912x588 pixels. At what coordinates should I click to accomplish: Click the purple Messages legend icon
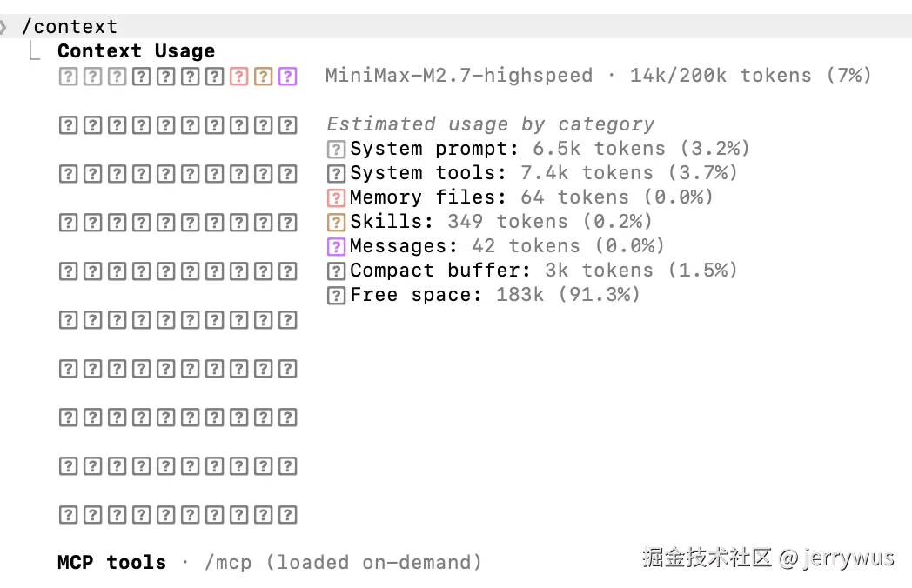pyautogui.click(x=336, y=247)
